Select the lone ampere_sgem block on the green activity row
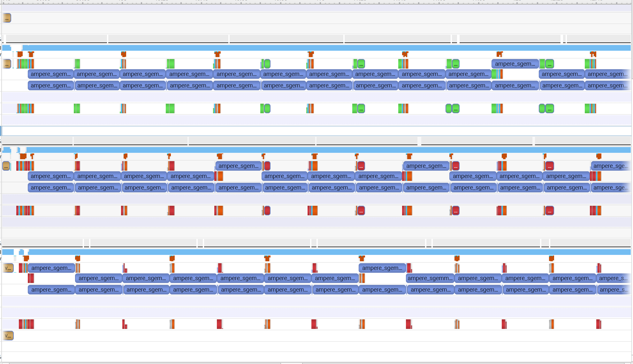 pos(515,64)
